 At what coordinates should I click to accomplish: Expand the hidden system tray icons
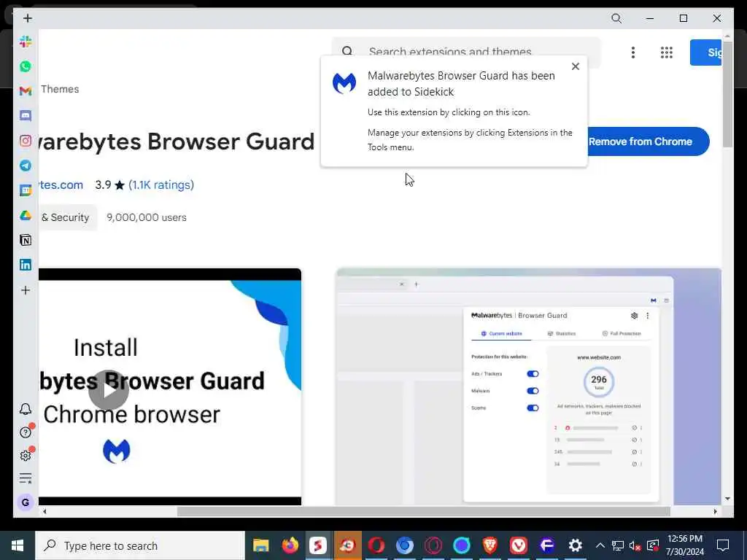(600, 545)
